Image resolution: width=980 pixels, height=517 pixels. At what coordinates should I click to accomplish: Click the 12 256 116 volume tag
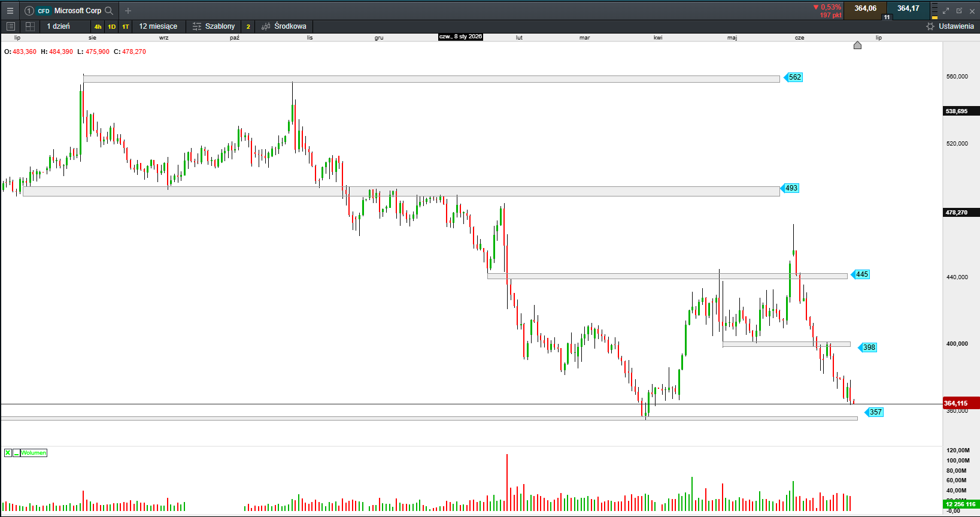(961, 504)
